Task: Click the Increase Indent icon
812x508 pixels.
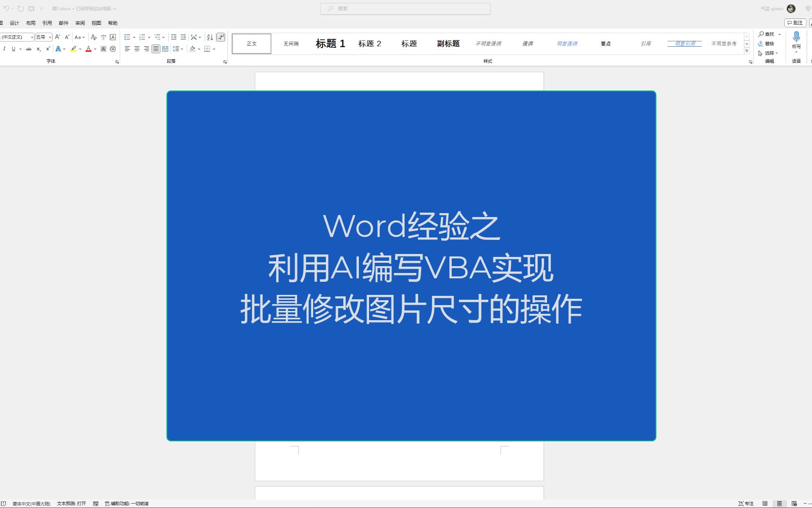Action: tap(183, 37)
